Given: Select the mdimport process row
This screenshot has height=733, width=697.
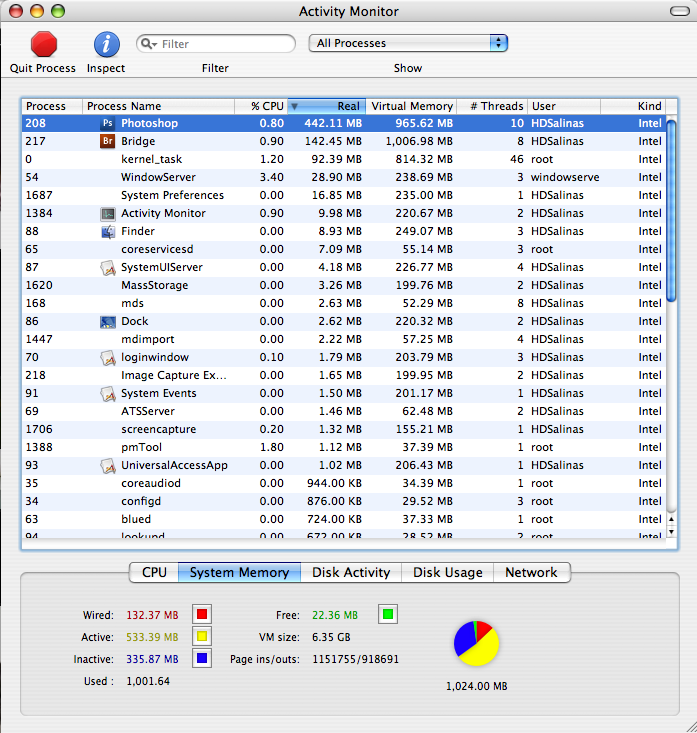Looking at the screenshot, I should pos(344,339).
